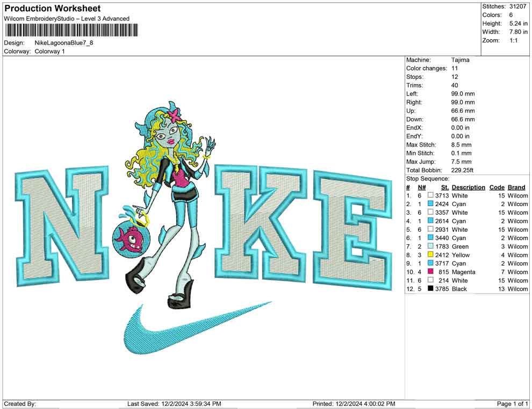Click the yellow swatch in stop row 8
This screenshot has height=409, width=532.
[x=430, y=254]
